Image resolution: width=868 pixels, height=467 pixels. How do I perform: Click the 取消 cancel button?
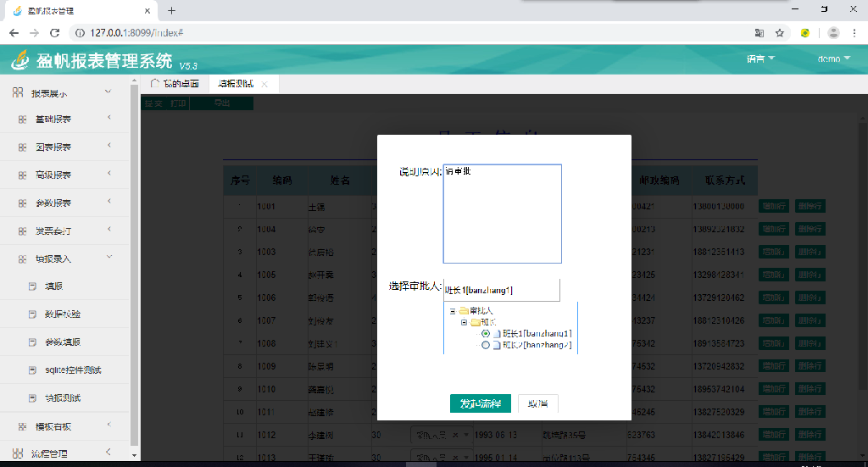537,403
